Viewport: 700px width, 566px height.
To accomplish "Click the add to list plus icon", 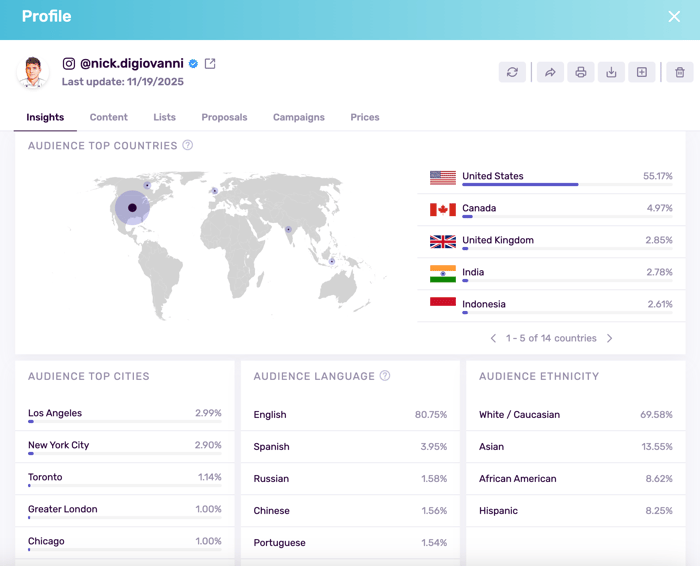I will point(642,72).
